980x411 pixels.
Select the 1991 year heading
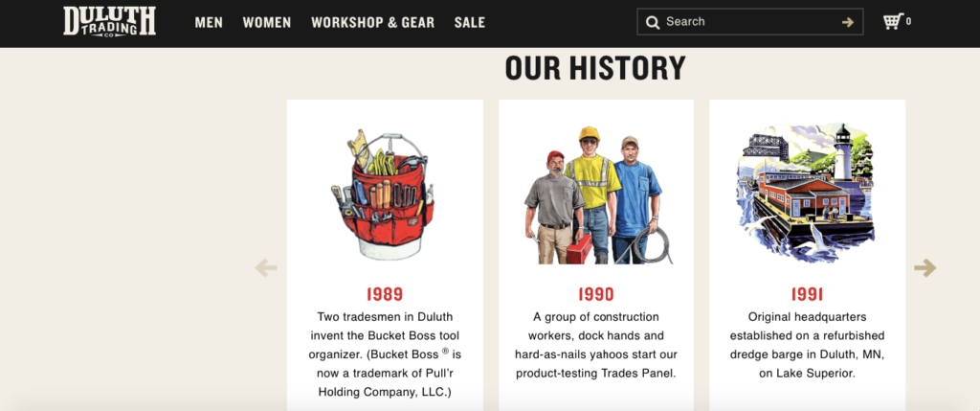[807, 294]
